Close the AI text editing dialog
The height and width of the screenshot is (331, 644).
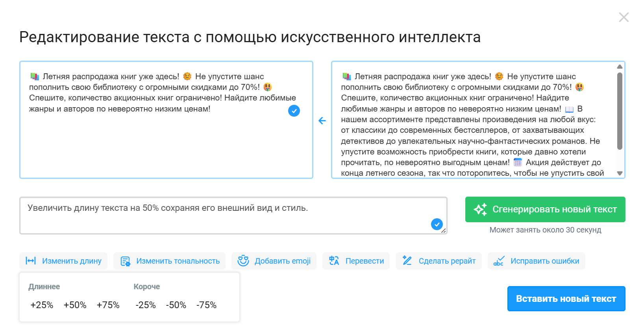point(624,17)
